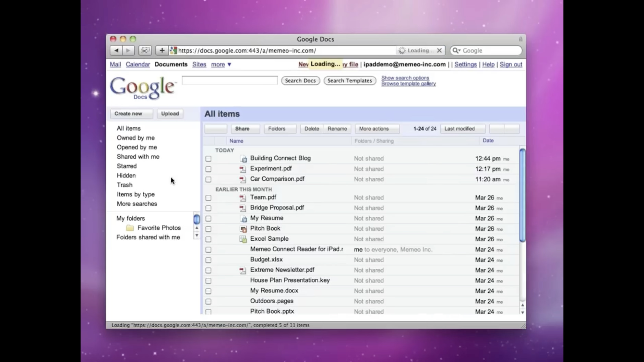Screen dimensions: 644x362
Task: Click the Upload button
Action: click(x=170, y=113)
